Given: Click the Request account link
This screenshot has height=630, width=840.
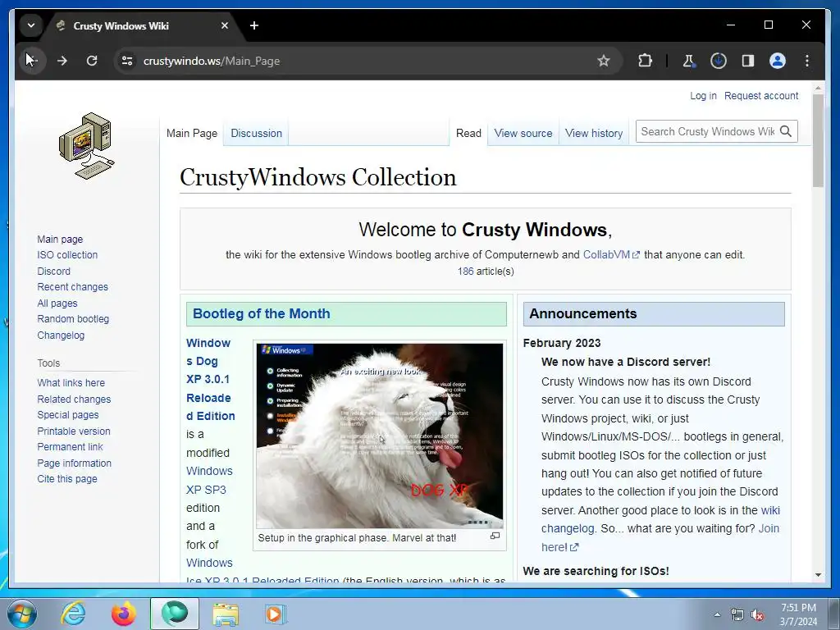Looking at the screenshot, I should 760,95.
